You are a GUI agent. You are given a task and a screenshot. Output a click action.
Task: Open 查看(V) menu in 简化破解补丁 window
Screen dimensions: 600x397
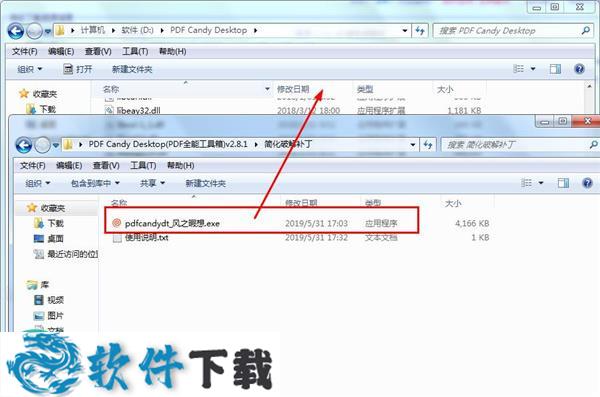pyautogui.click(x=106, y=165)
